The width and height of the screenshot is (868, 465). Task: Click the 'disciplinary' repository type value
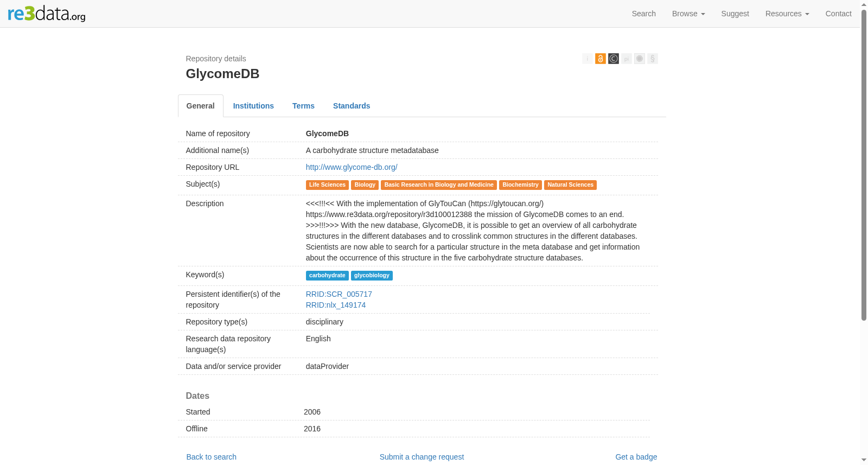tap(324, 322)
